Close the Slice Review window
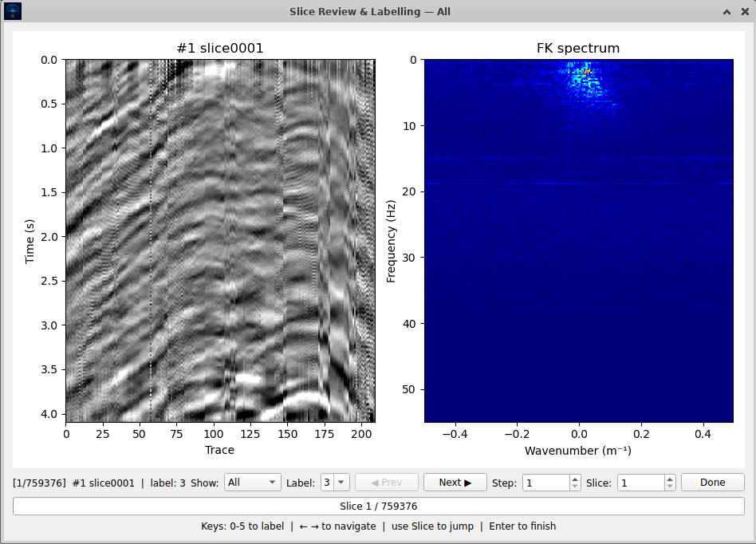This screenshot has width=756, height=544. pyautogui.click(x=744, y=12)
